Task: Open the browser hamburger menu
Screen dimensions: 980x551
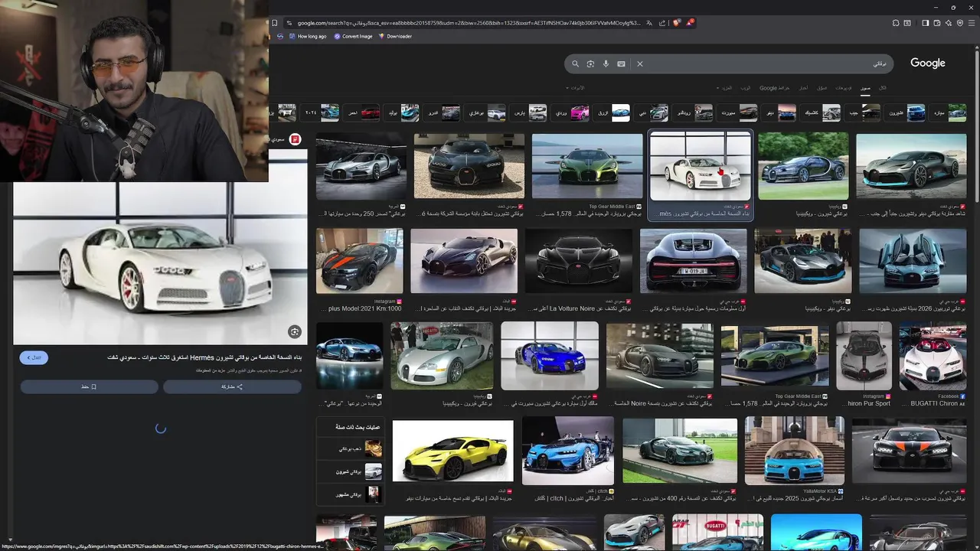Action: [x=971, y=23]
